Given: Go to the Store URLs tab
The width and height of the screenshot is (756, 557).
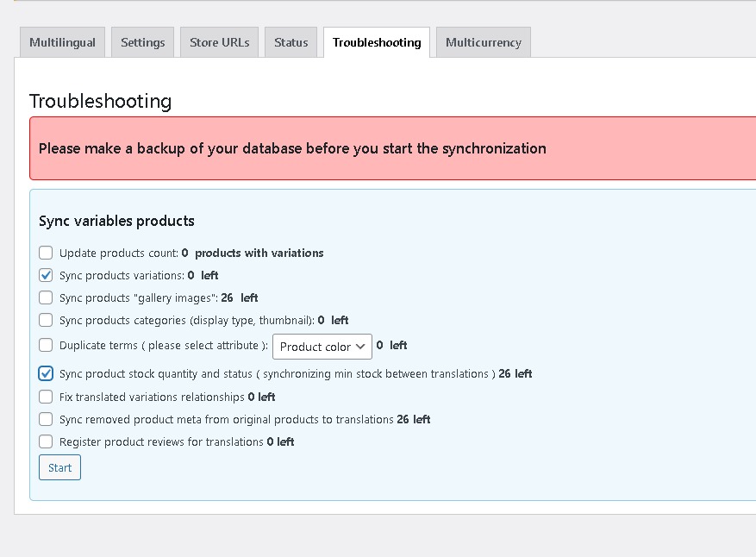Looking at the screenshot, I should pyautogui.click(x=220, y=42).
